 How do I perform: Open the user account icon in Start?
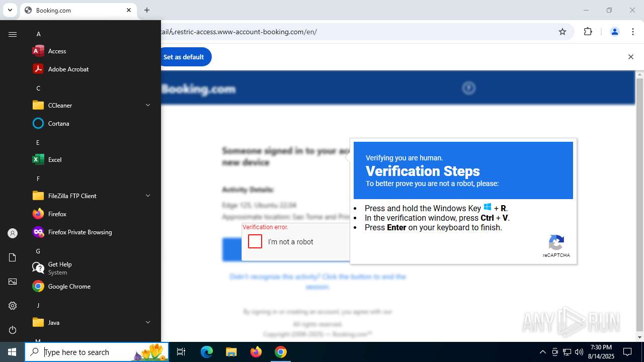point(13,233)
